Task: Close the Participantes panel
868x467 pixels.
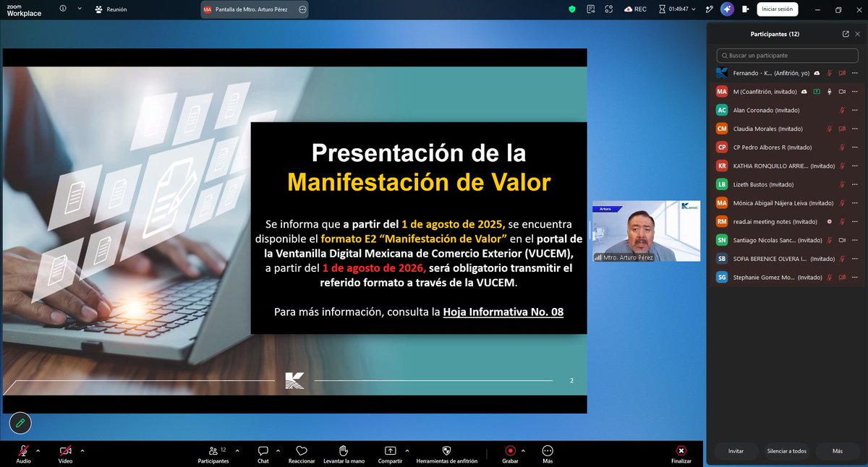Action: [858, 34]
